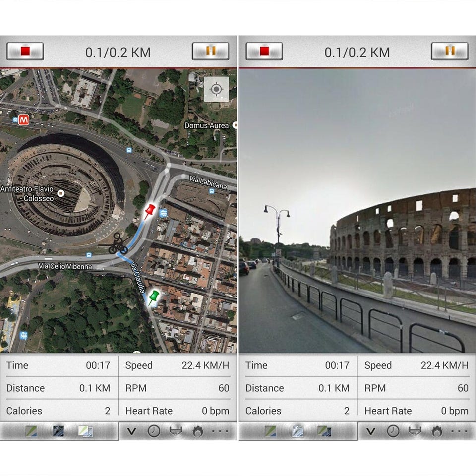Pause the ride in the street view panel
The image size is (476, 476).
point(450,51)
